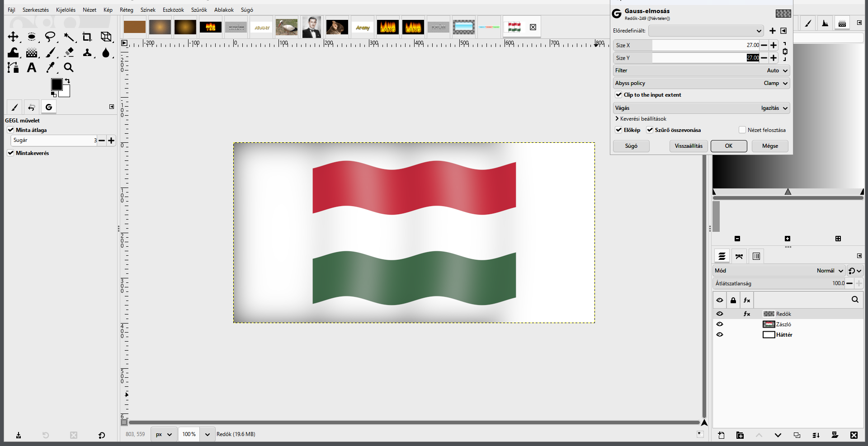The width and height of the screenshot is (868, 446).
Task: Select the Zoom magnifier tool
Action: coord(69,68)
